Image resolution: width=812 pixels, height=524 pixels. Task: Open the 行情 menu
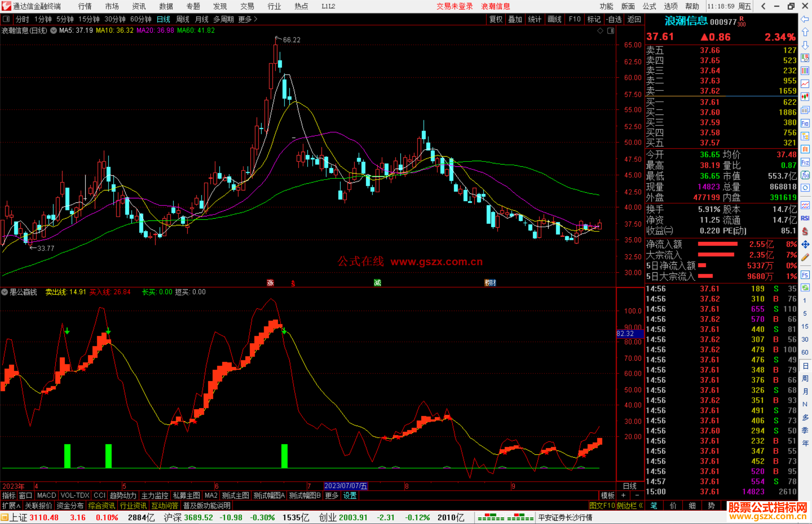pos(85,6)
